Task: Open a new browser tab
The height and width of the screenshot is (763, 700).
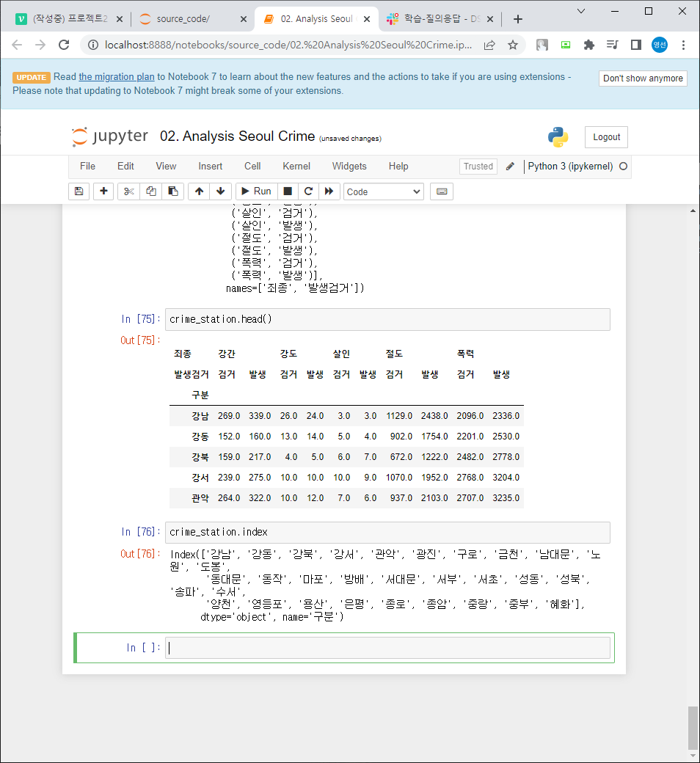Action: [518, 19]
